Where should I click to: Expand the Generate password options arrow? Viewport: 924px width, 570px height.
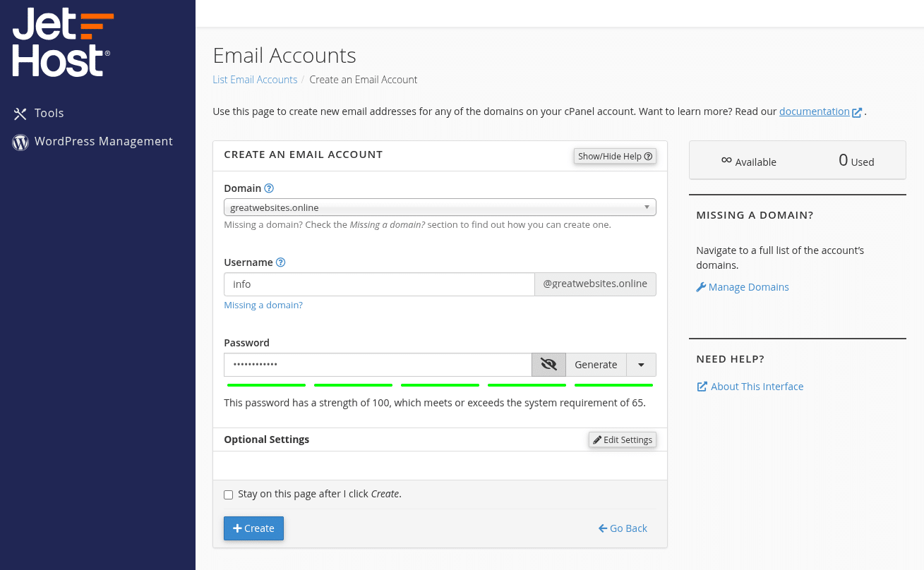(641, 364)
